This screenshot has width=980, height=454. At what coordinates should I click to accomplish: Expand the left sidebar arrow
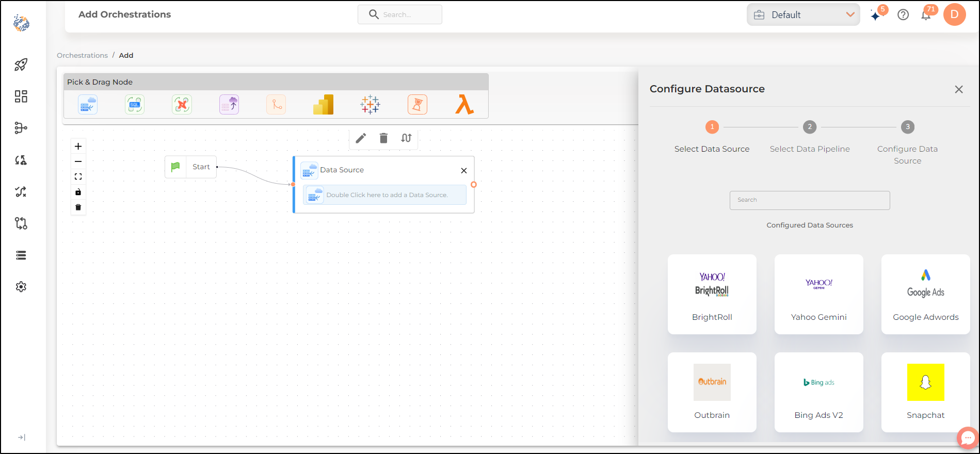[x=22, y=437]
